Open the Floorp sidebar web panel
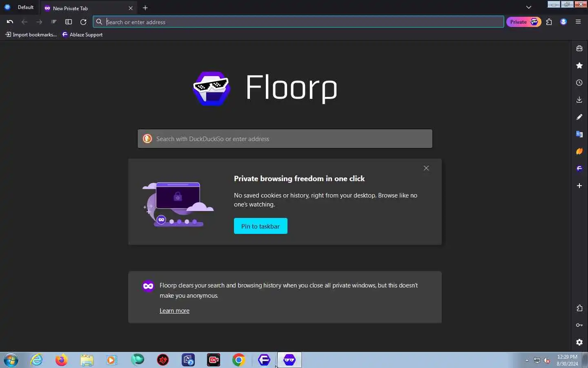The height and width of the screenshot is (368, 588). point(579,168)
